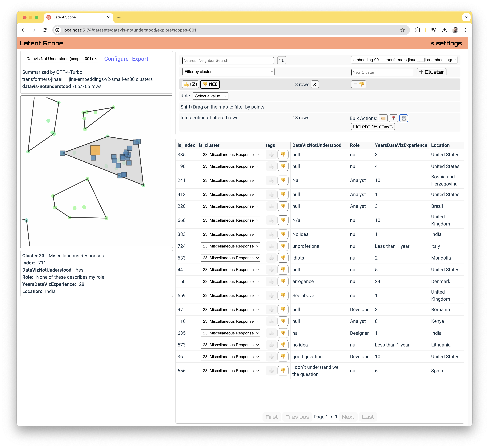Click the New Cluster plus button
The image size is (489, 448).
click(431, 71)
